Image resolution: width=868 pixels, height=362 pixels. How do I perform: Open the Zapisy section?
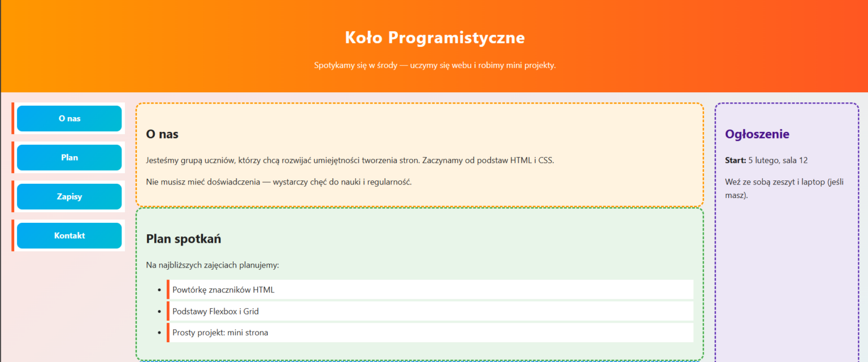coord(69,196)
